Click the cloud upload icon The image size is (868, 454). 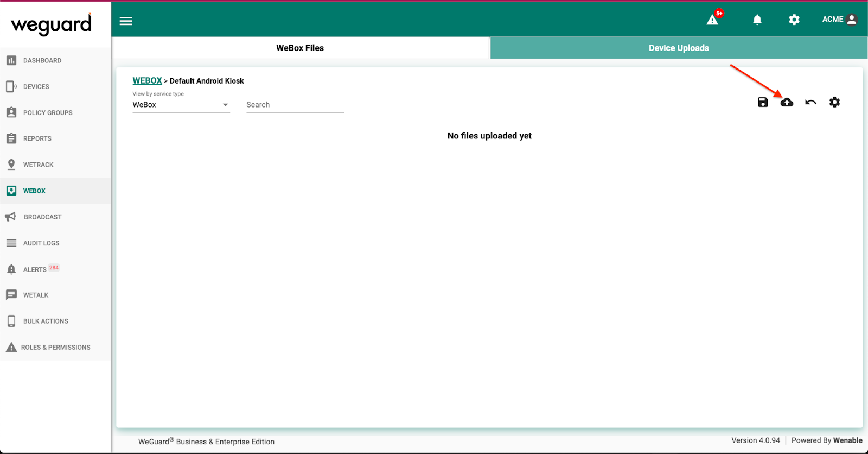(787, 102)
